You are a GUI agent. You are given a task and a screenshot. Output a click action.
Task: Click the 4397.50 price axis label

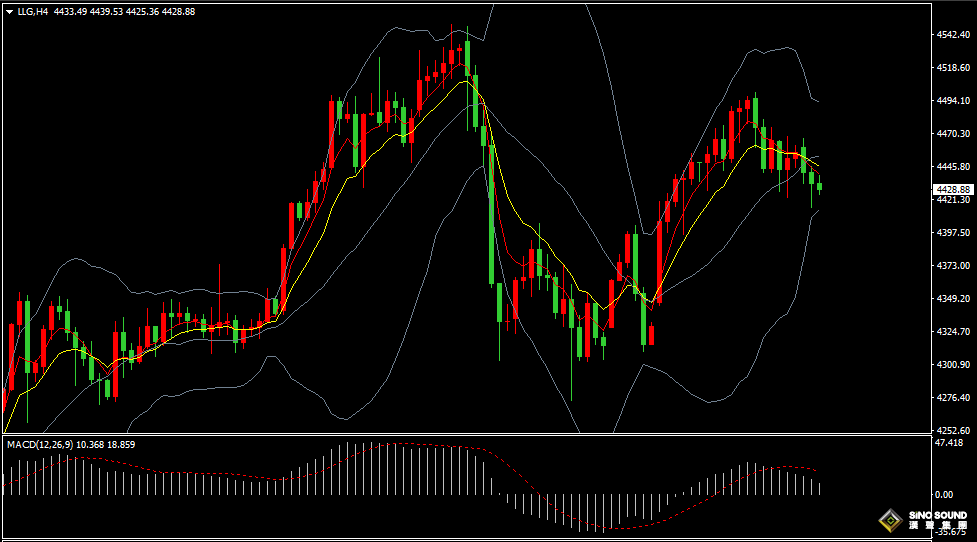pos(953,232)
